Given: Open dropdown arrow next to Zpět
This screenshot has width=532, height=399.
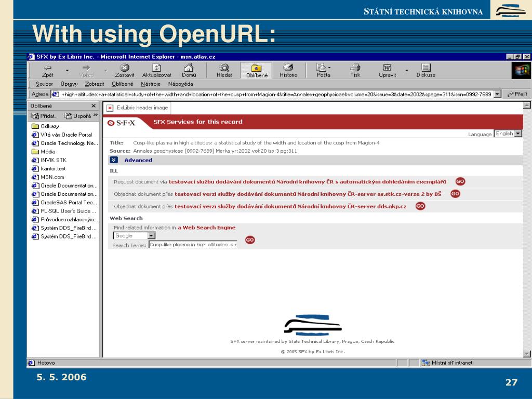Looking at the screenshot, I should point(67,71).
